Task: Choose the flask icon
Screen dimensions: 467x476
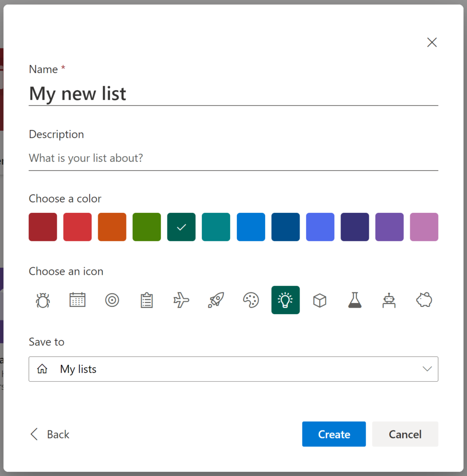Action: coord(355,300)
